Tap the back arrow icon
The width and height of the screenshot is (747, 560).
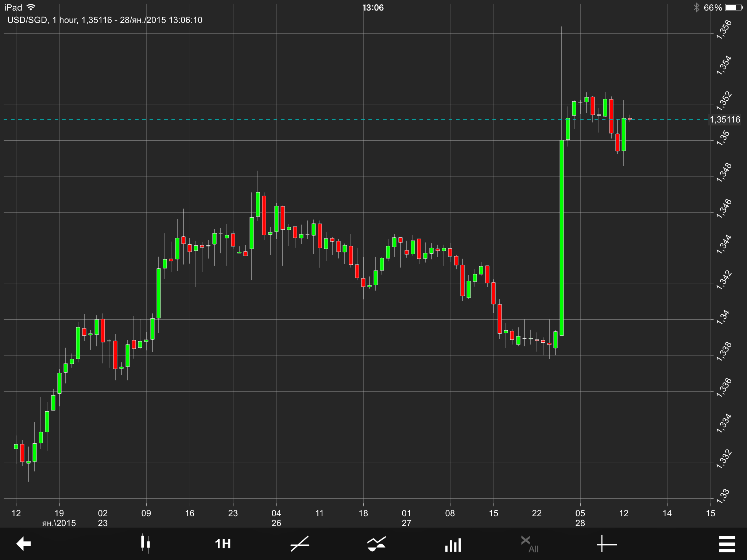point(24,544)
